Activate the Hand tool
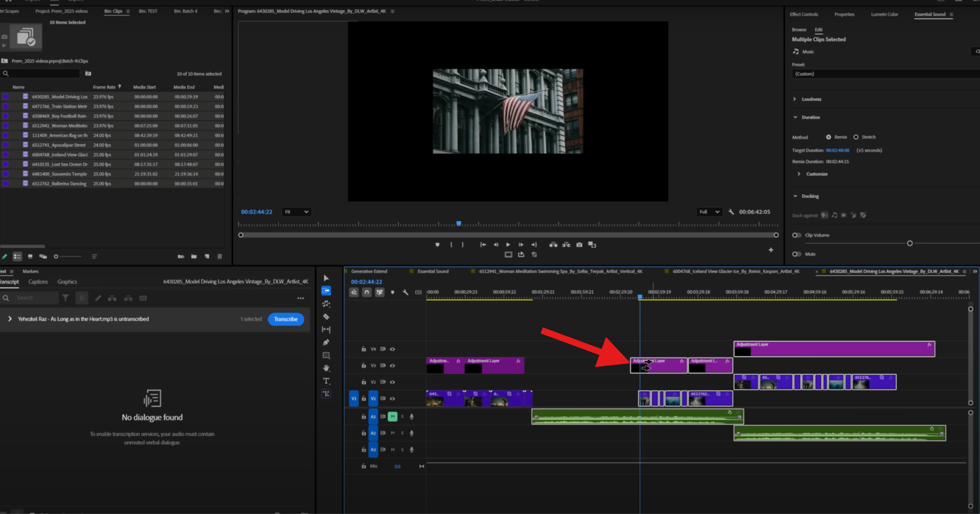 pos(326,367)
